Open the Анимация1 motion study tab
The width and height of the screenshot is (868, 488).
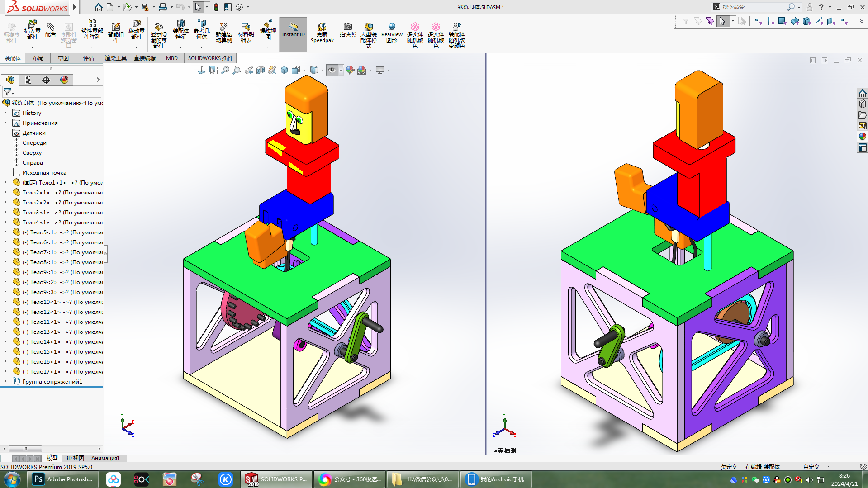[105, 458]
